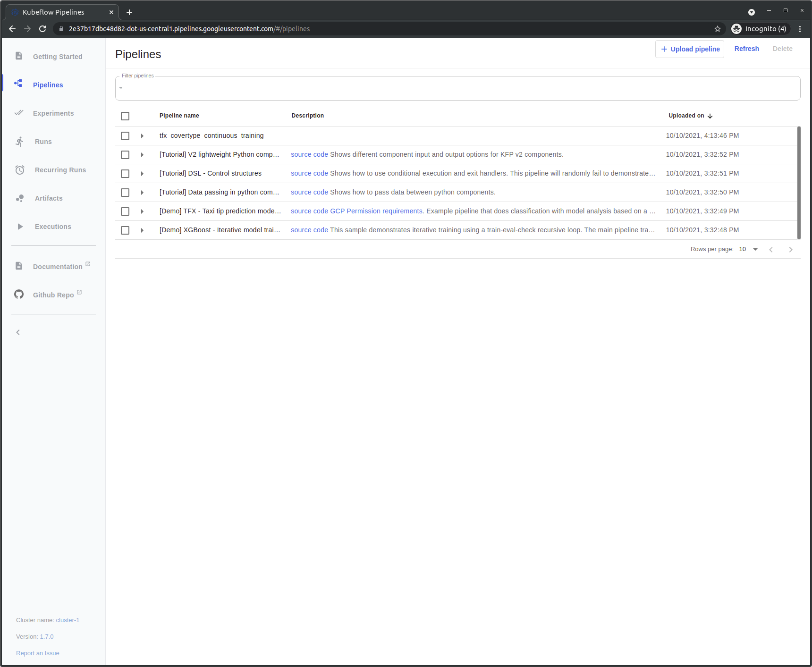Focus the Filter pipelines input field
The width and height of the screenshot is (812, 667).
[x=458, y=88]
